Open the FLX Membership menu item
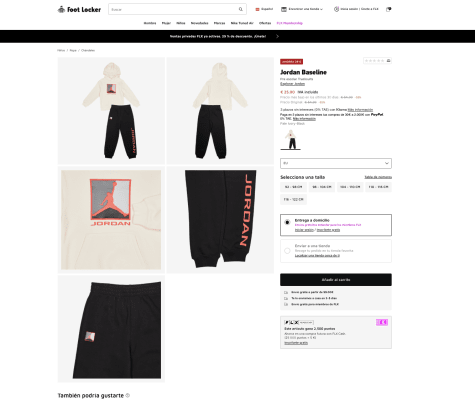 290,23
